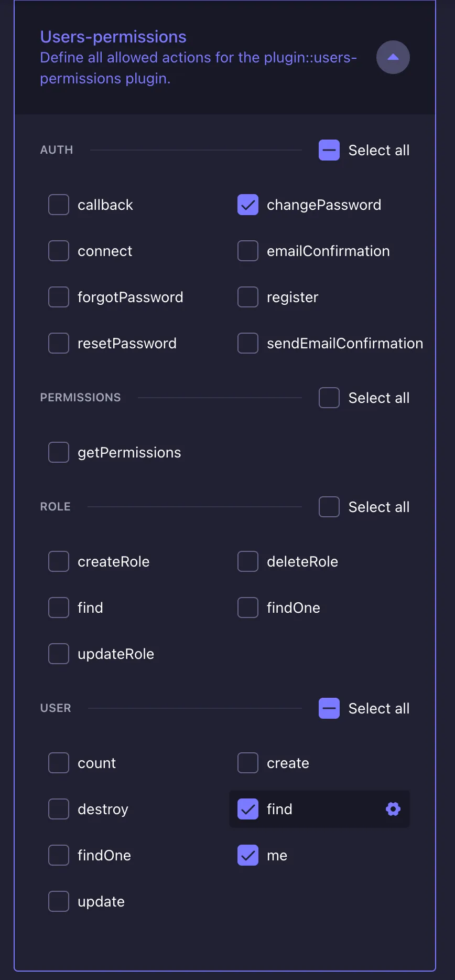Enable findOne under the ROLE section

247,608
